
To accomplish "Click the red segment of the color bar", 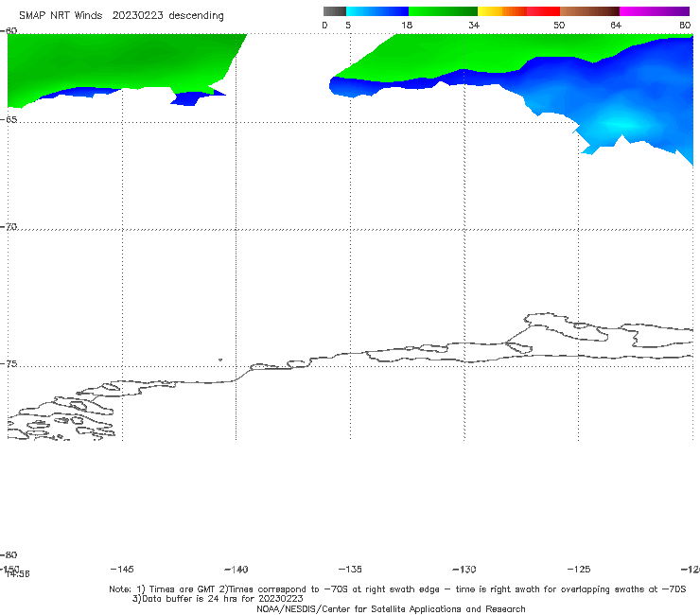I will [543, 11].
